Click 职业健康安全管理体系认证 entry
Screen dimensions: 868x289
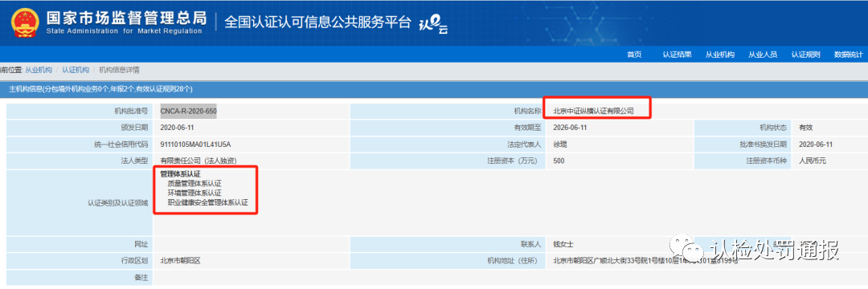207,203
